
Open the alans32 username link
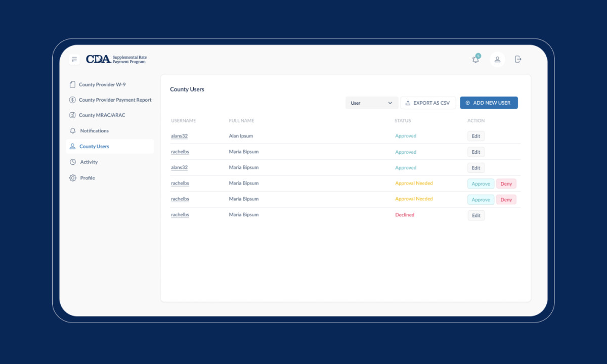pyautogui.click(x=180, y=135)
